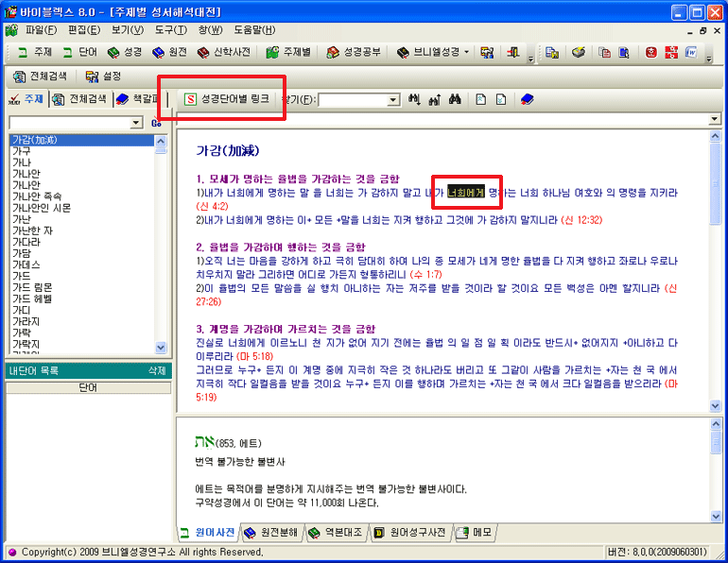
Task: Switch to the 원어사전 bottom tab
Action: (x=208, y=533)
